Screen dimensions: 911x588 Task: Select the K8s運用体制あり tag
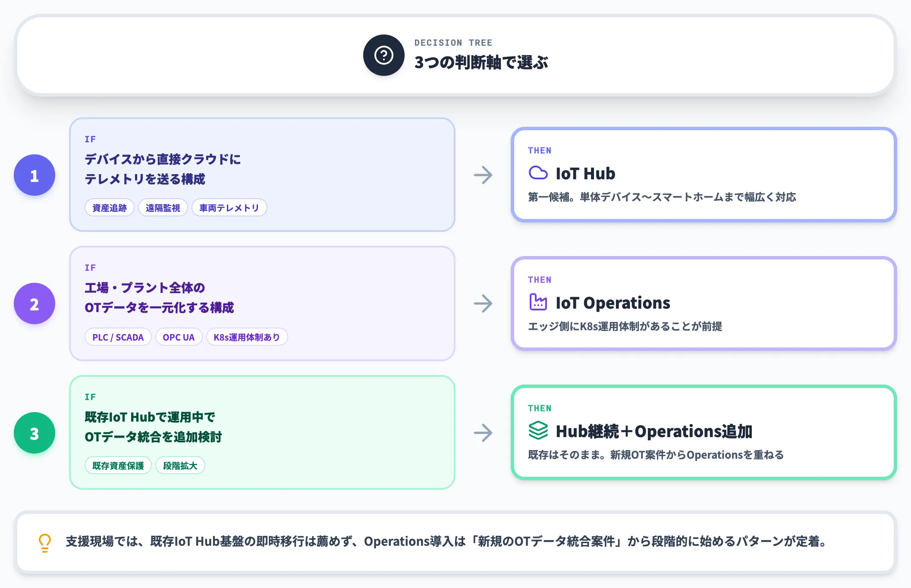[x=247, y=337]
